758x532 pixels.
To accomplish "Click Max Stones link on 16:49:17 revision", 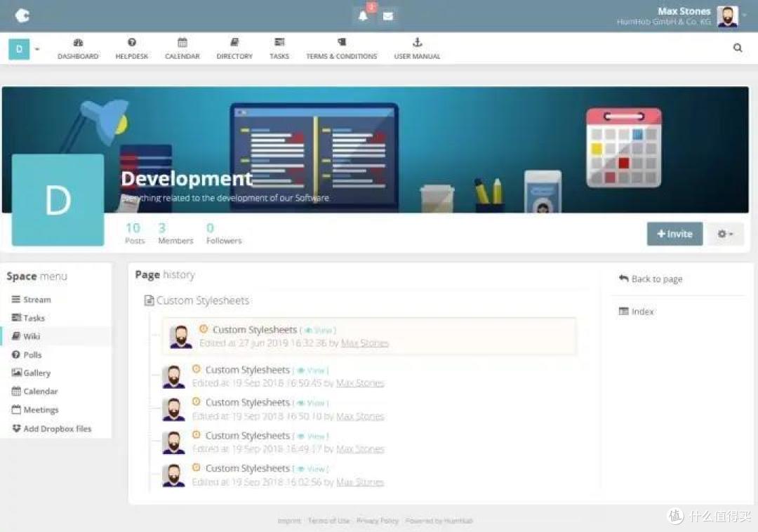I will pyautogui.click(x=360, y=449).
